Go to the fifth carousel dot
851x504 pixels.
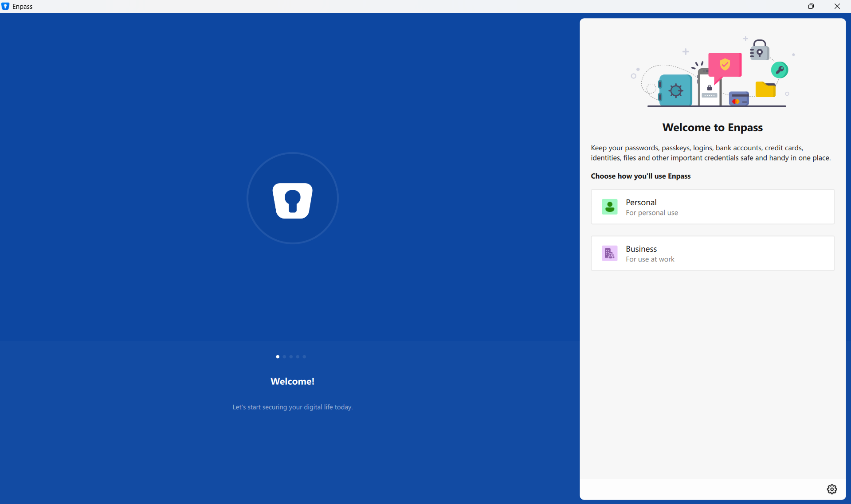tap(304, 356)
